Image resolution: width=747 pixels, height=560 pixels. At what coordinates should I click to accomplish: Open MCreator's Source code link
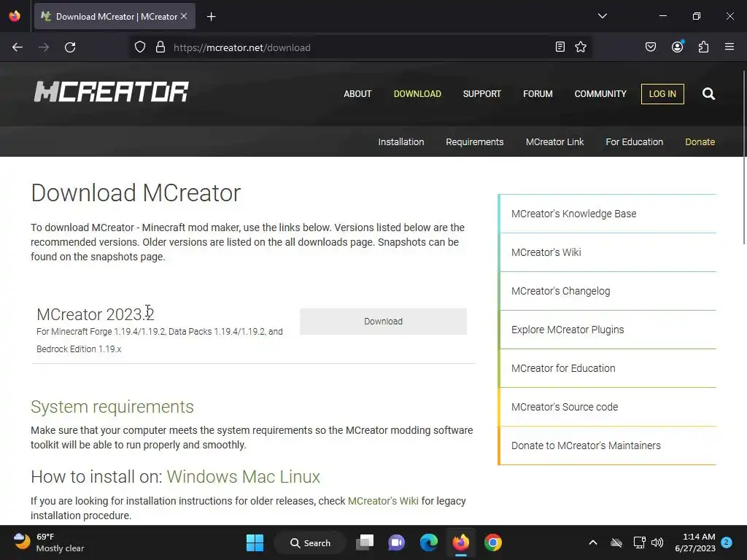tap(608, 407)
